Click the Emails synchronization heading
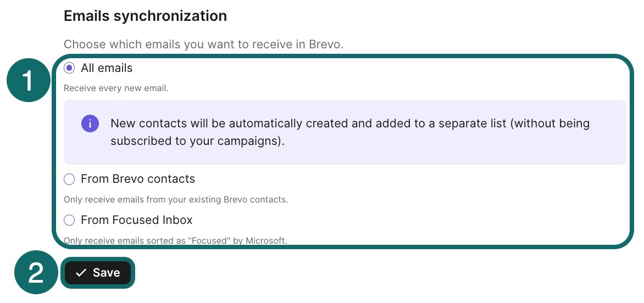644x303 pixels. 146,16
